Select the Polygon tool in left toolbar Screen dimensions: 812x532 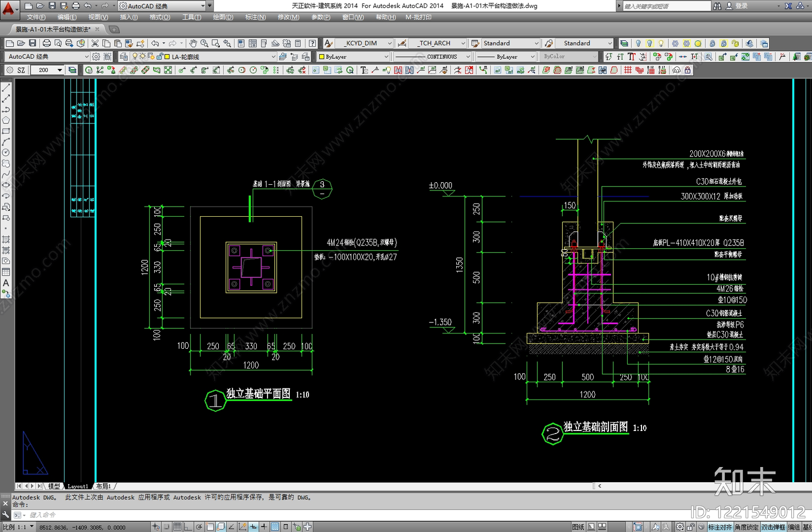pyautogui.click(x=6, y=120)
